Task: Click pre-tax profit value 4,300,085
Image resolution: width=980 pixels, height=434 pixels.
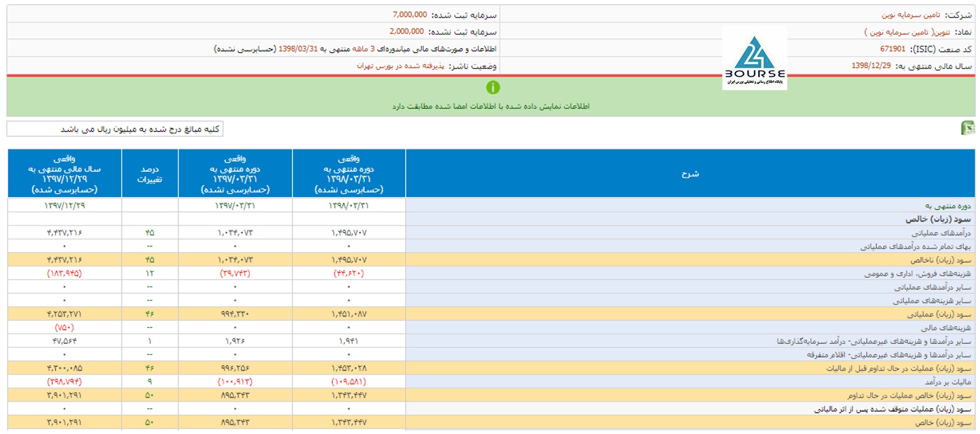Action: point(64,368)
